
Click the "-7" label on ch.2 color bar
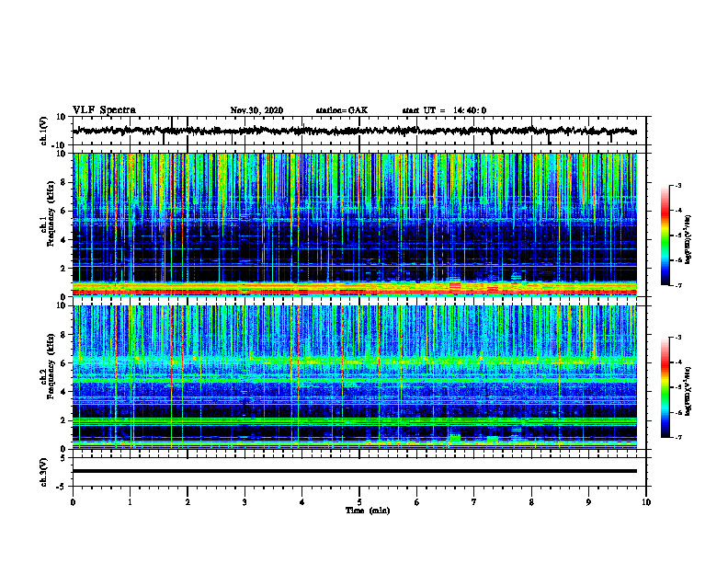pos(678,438)
